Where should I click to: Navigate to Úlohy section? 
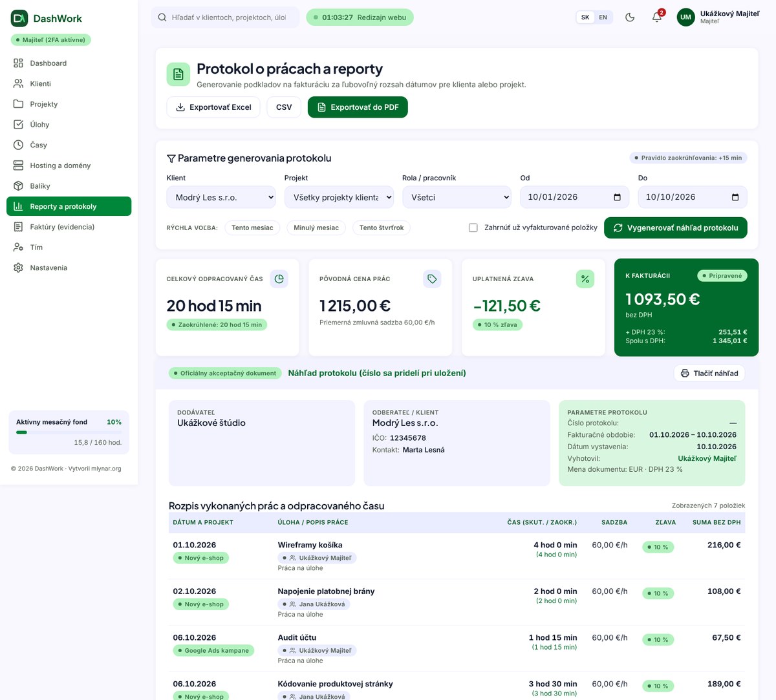[x=69, y=125]
